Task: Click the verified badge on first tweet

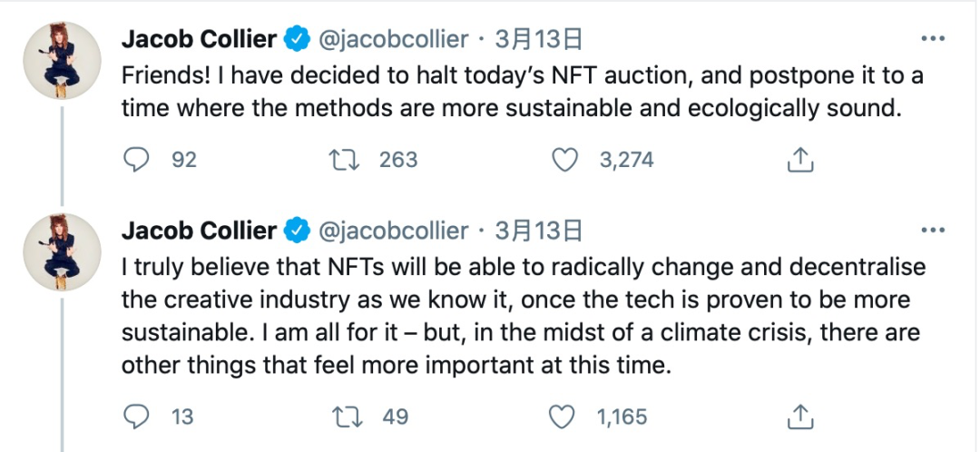Action: (296, 39)
